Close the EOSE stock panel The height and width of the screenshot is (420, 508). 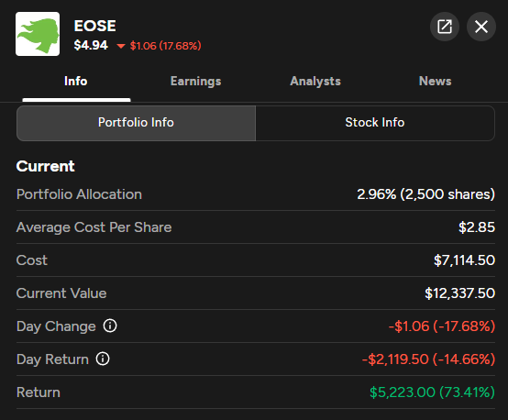pyautogui.click(x=481, y=27)
